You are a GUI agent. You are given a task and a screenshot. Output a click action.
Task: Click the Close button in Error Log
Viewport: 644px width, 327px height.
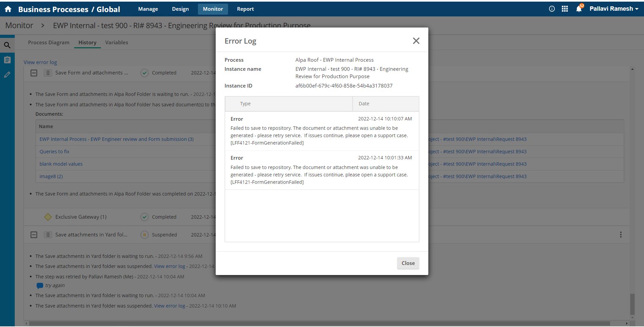[408, 263]
